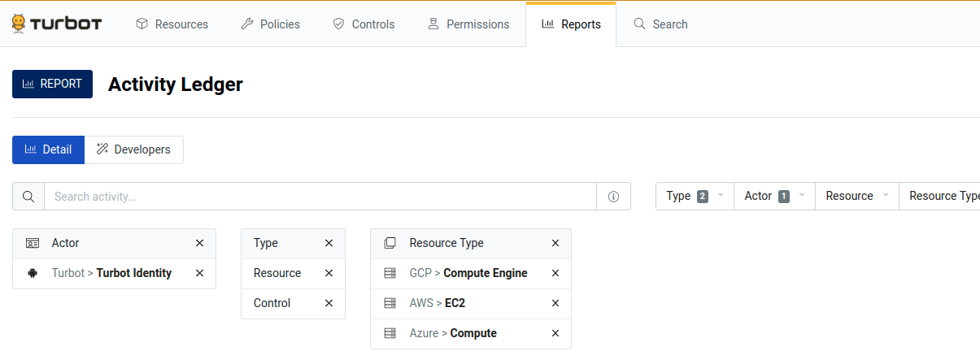Click the Turbot Identity robot icon

click(33, 273)
